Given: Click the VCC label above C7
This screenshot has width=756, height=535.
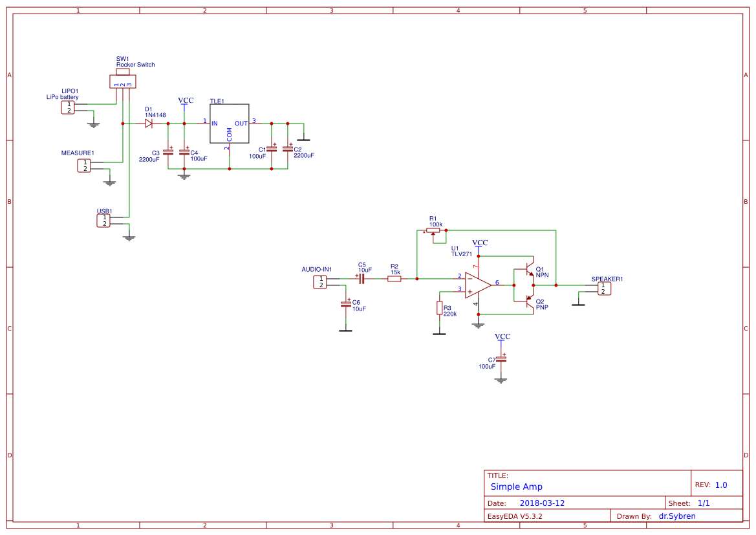Looking at the screenshot, I should (x=502, y=337).
